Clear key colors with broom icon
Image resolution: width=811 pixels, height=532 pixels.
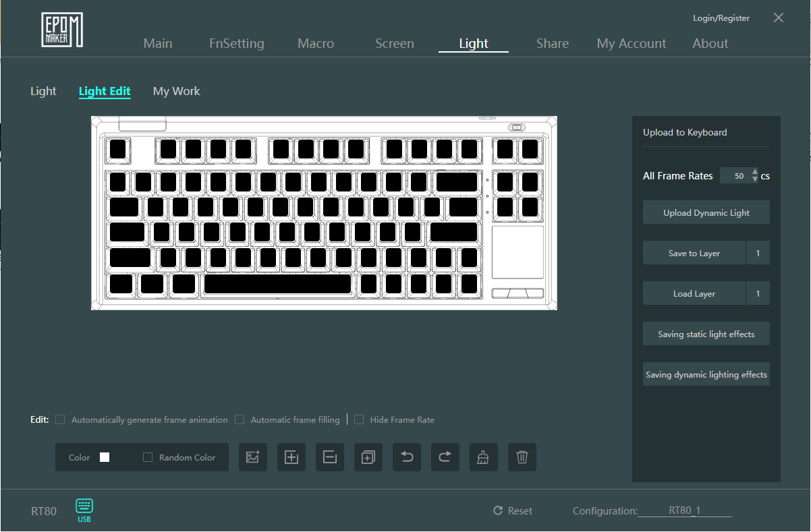(483, 457)
